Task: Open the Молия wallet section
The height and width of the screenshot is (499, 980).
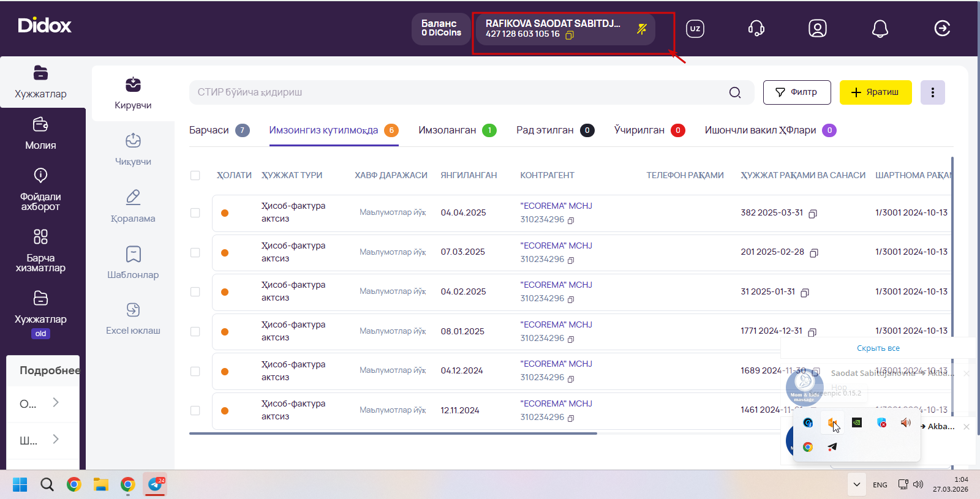Action: (x=40, y=133)
